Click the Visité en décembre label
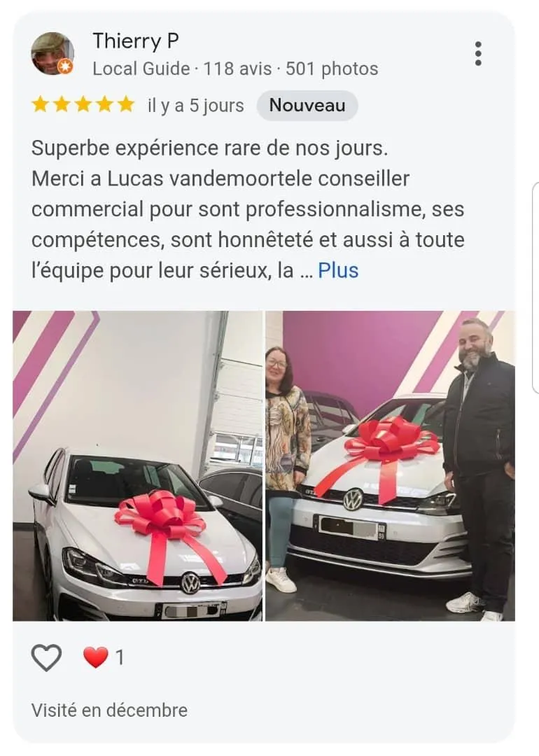The width and height of the screenshot is (539, 756). tap(109, 710)
